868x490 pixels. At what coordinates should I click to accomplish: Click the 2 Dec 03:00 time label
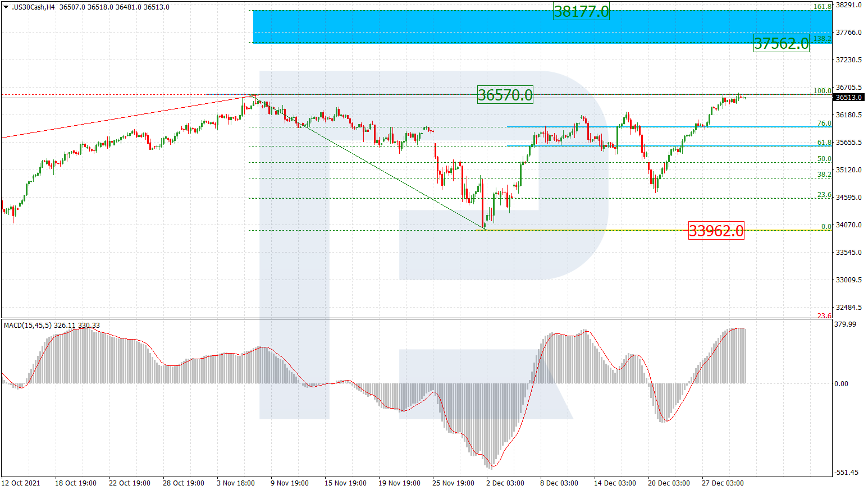coord(505,483)
